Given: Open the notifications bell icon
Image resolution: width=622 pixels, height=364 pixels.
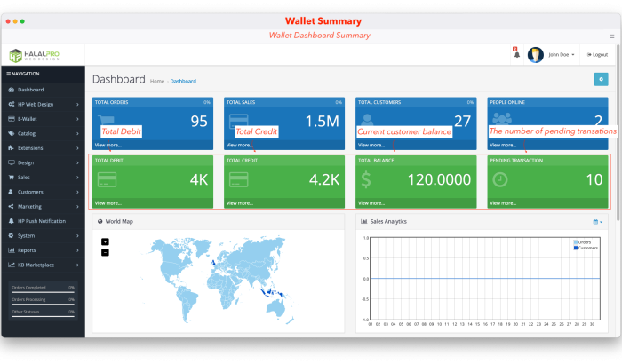Looking at the screenshot, I should click(516, 55).
